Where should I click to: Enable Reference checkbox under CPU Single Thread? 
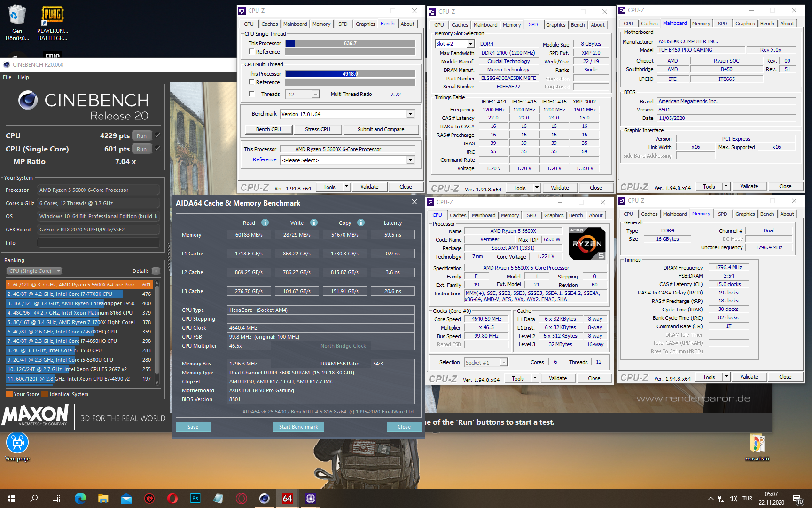(x=252, y=52)
